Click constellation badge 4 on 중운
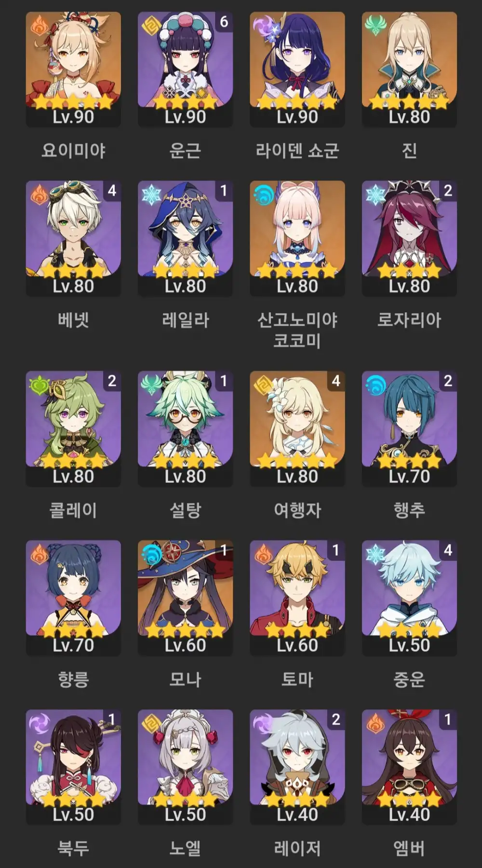 click(448, 550)
